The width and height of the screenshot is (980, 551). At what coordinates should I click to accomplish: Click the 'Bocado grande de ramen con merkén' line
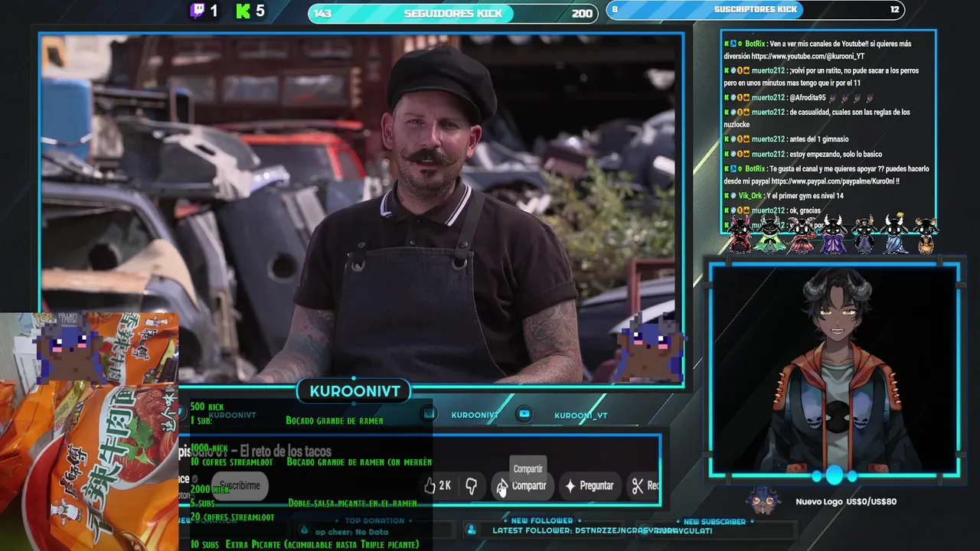359,462
